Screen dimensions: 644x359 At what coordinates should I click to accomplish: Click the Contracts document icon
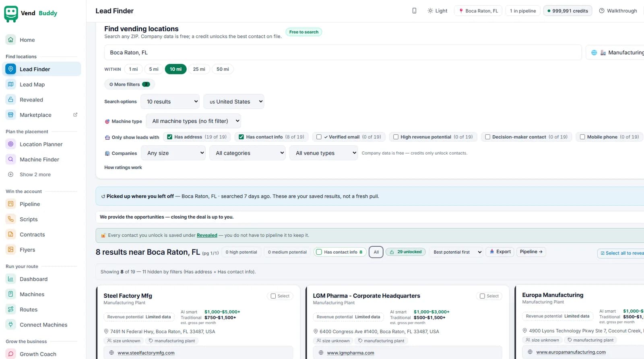tap(11, 234)
